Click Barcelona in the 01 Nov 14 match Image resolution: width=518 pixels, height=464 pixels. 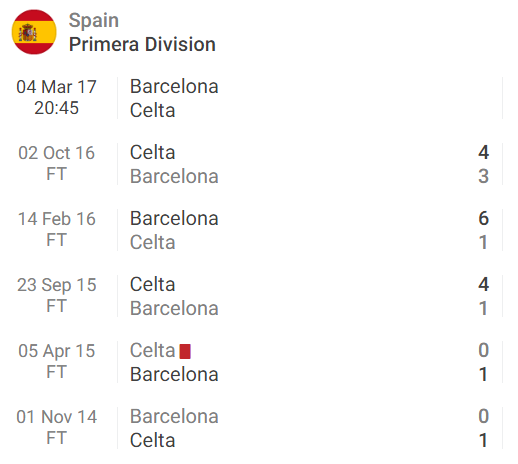[174, 416]
